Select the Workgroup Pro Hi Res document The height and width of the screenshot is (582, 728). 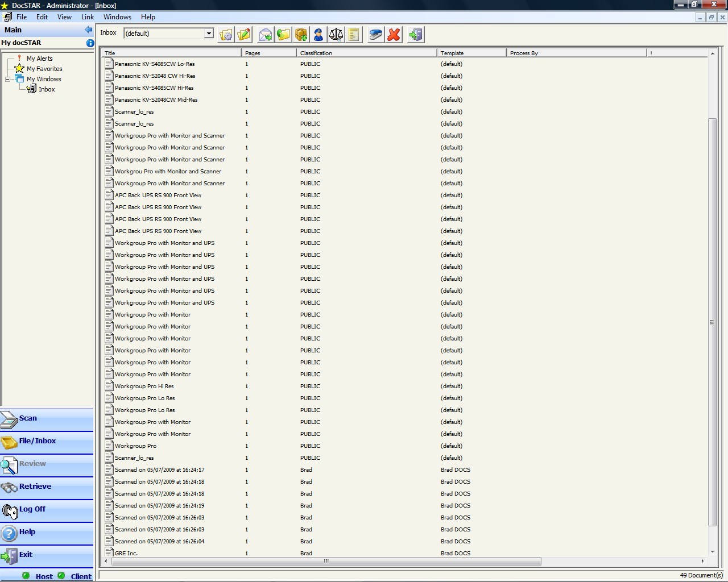click(x=144, y=386)
